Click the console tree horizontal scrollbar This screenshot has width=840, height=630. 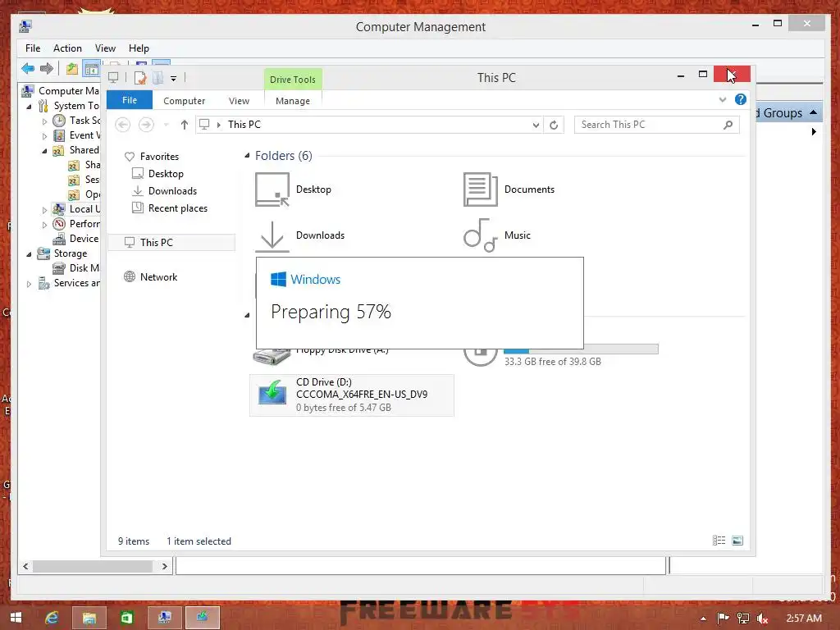(x=92, y=566)
